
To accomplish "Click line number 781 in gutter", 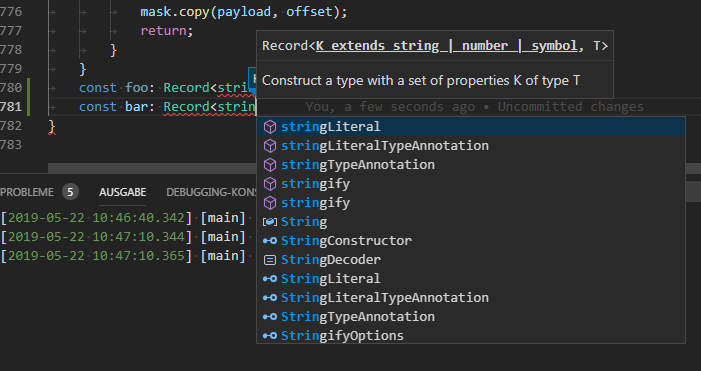I will (11, 107).
